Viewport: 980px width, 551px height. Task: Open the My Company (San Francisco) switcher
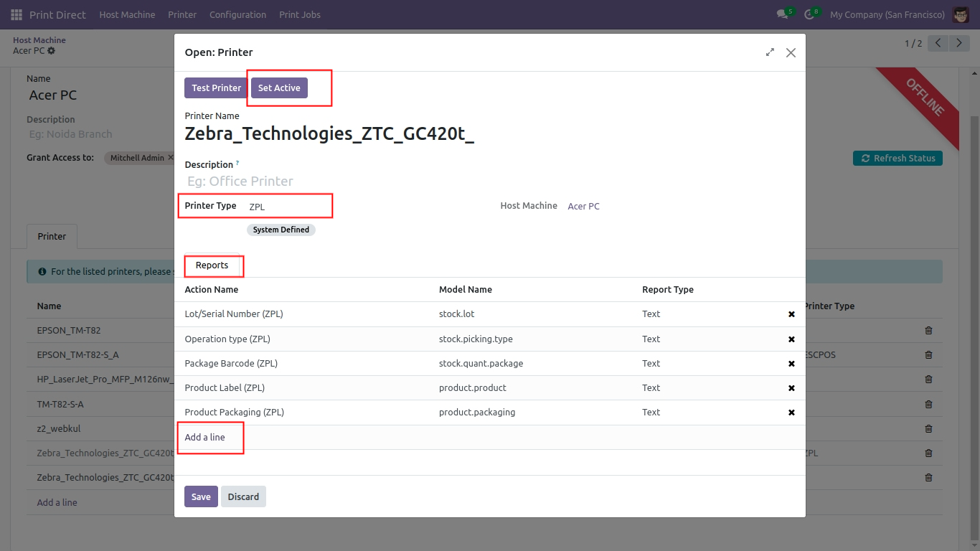887,14
